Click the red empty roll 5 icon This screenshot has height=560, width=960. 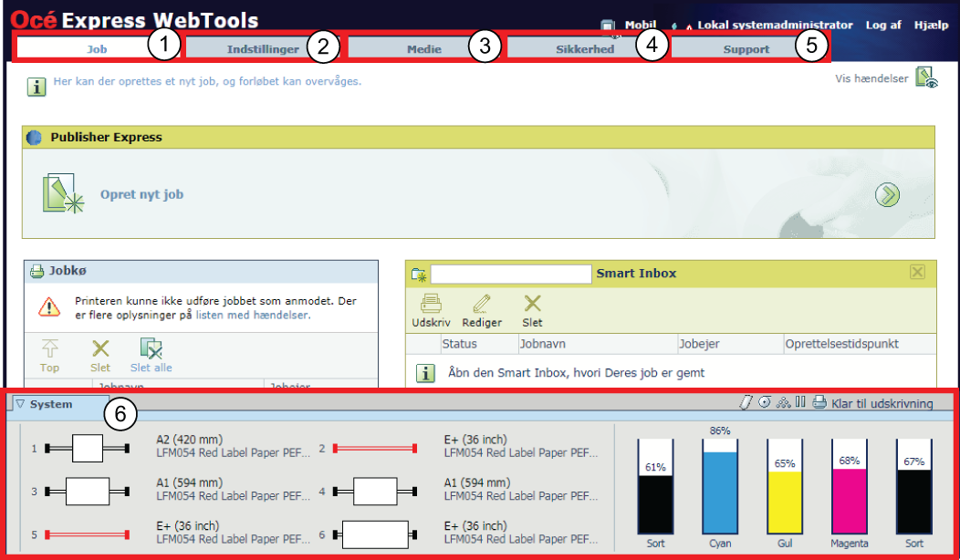coord(87,534)
